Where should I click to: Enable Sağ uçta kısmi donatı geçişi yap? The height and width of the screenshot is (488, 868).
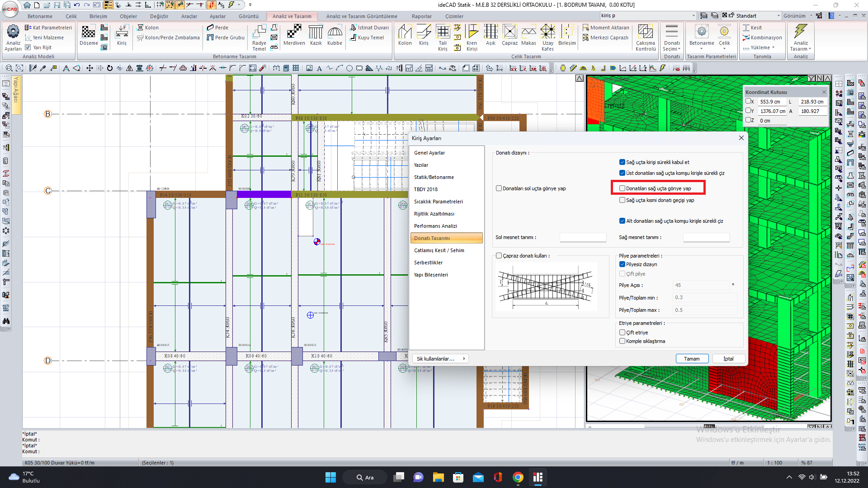point(623,200)
